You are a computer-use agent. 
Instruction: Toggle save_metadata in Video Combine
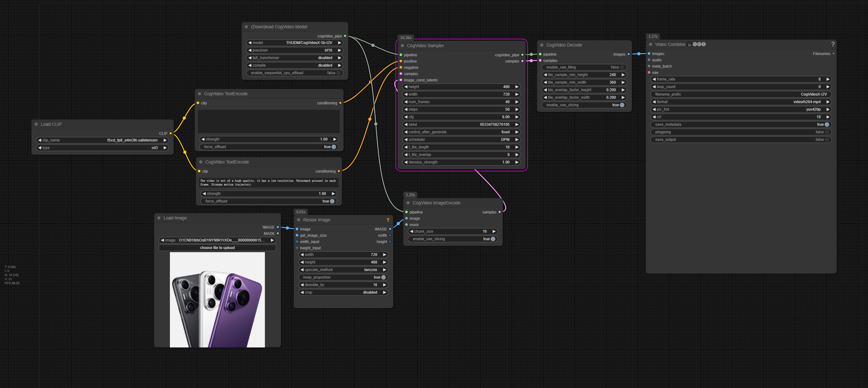click(827, 124)
